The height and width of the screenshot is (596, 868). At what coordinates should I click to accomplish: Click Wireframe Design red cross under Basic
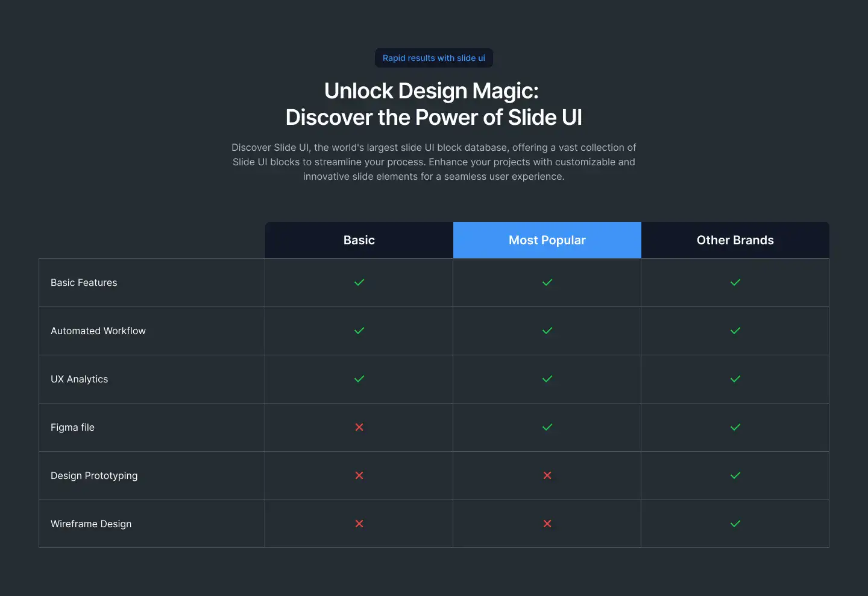359,524
